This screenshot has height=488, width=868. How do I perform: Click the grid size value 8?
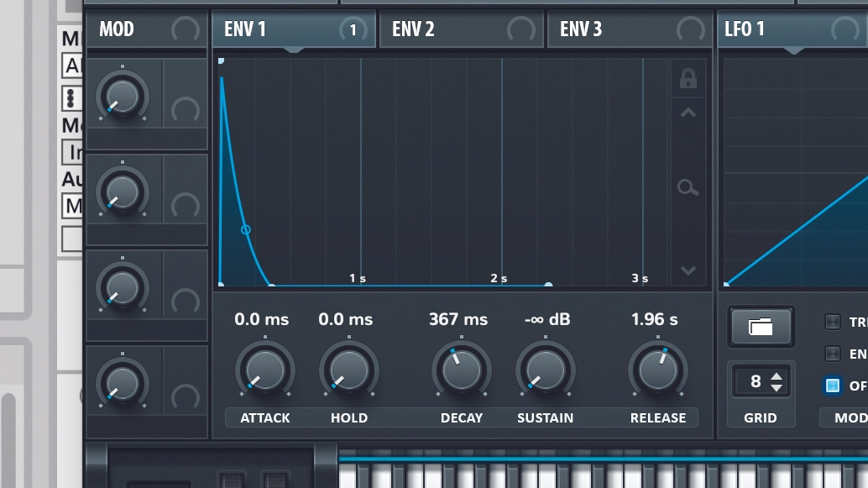point(756,381)
